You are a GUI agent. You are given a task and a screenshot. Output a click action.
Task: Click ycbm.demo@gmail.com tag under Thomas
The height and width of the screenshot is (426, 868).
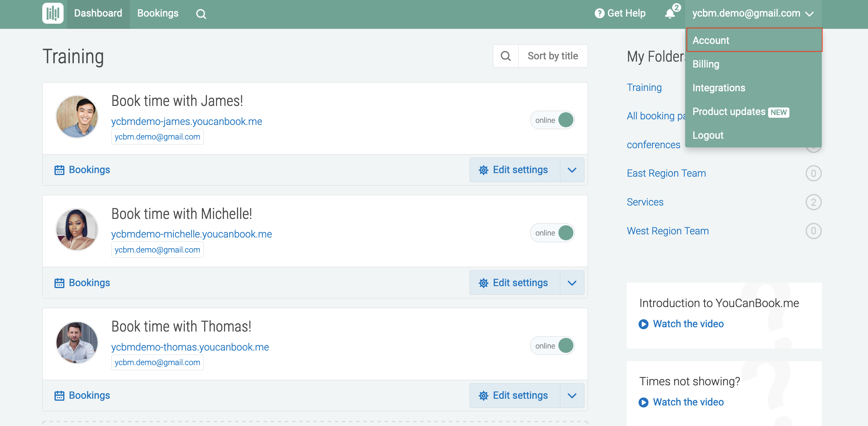click(158, 362)
